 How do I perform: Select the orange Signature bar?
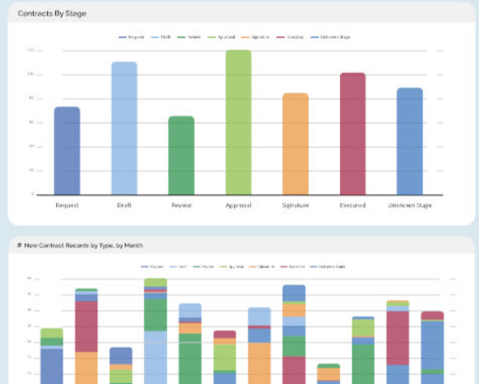295,144
